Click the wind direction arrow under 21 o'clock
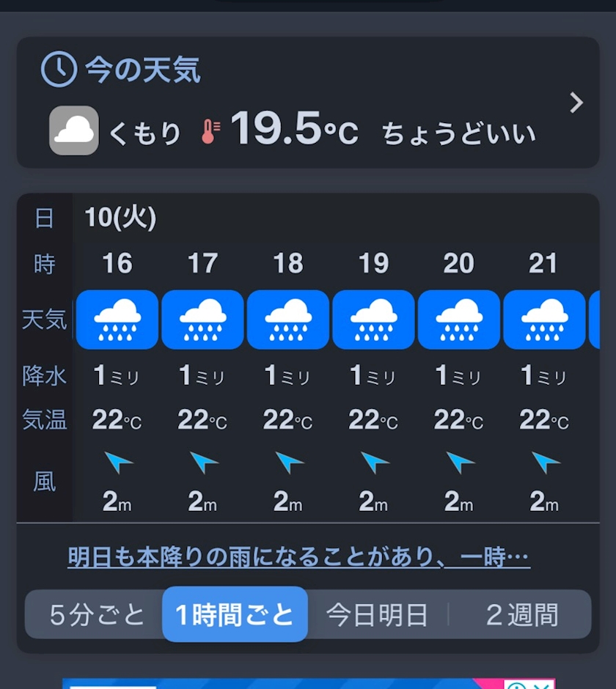This screenshot has width=616, height=689. coord(545,463)
